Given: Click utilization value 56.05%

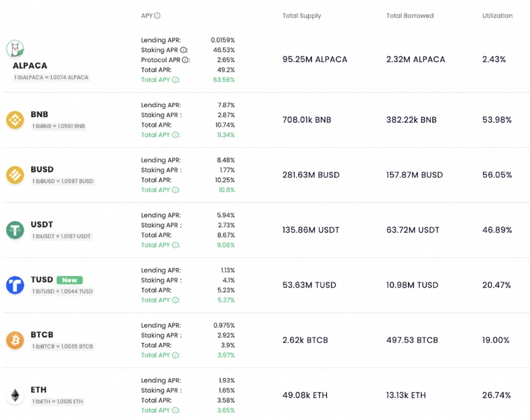Looking at the screenshot, I should coord(497,175).
